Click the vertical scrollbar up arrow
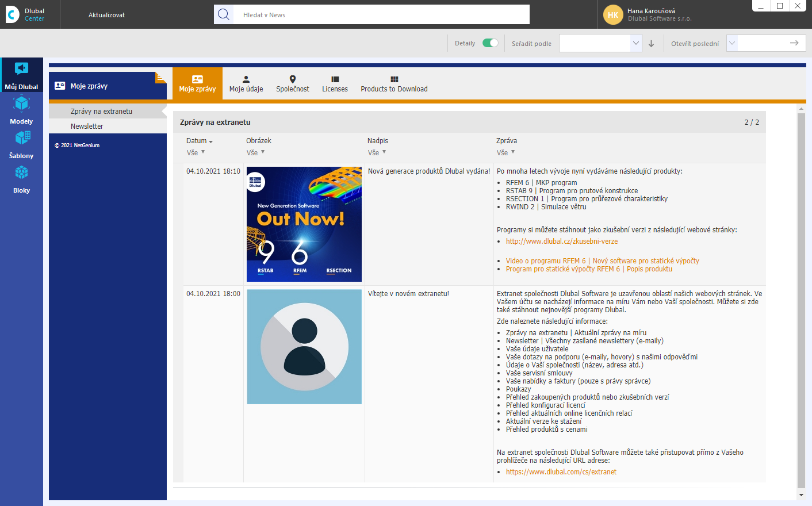The image size is (812, 506). coord(801,109)
